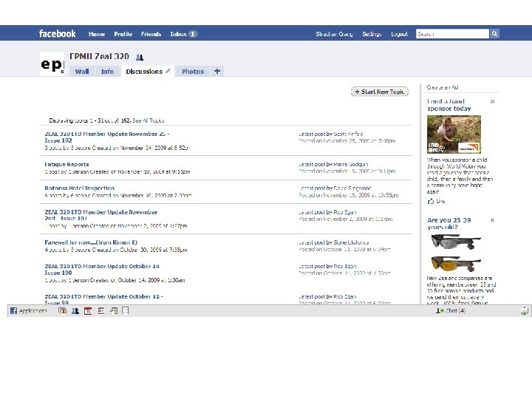Open the red calendar Events icon in bottom bar
The width and height of the screenshot is (532, 399).
[x=88, y=310]
